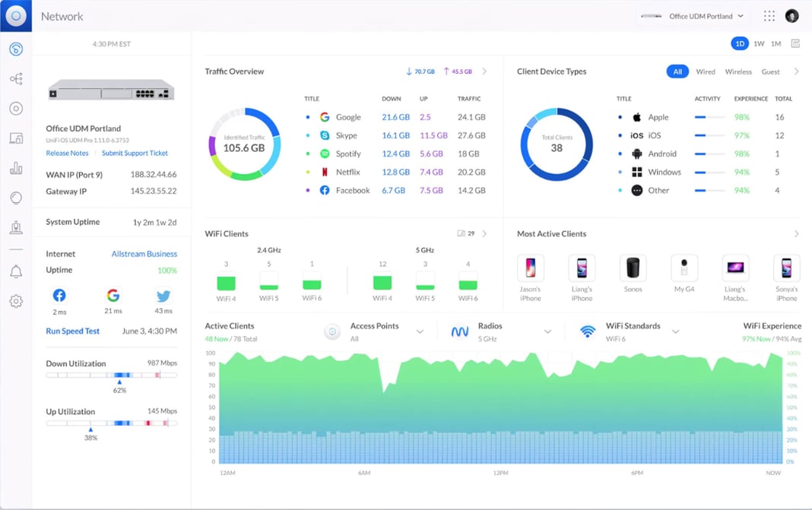Select the Wired client filter tab
This screenshot has width=812, height=510.
706,71
